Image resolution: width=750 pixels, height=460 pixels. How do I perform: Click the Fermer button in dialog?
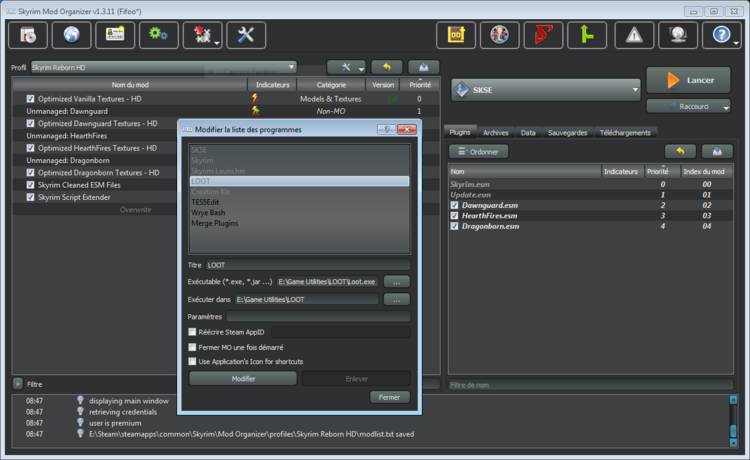click(x=389, y=397)
